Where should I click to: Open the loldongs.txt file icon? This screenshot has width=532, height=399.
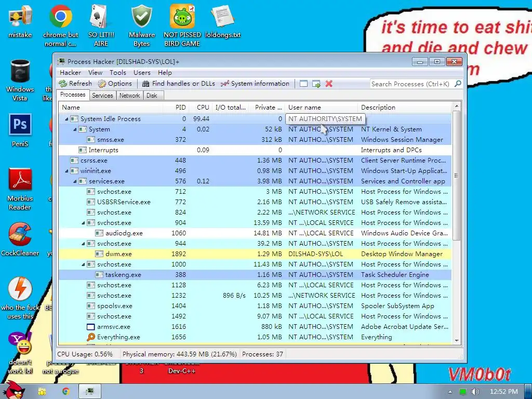pos(222,22)
